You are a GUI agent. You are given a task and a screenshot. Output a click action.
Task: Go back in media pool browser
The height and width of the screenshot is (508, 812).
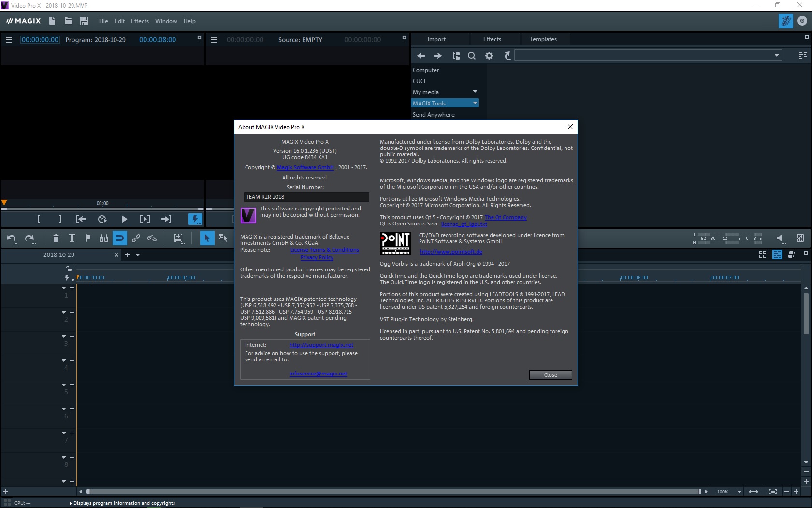click(421, 56)
